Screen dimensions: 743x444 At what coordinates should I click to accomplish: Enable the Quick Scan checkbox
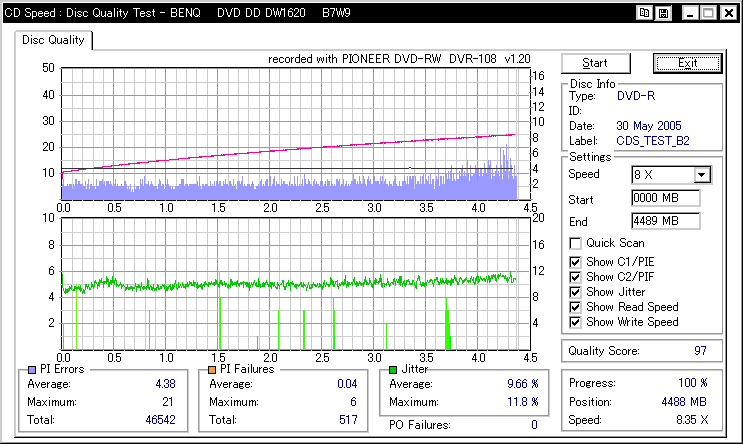tap(575, 244)
